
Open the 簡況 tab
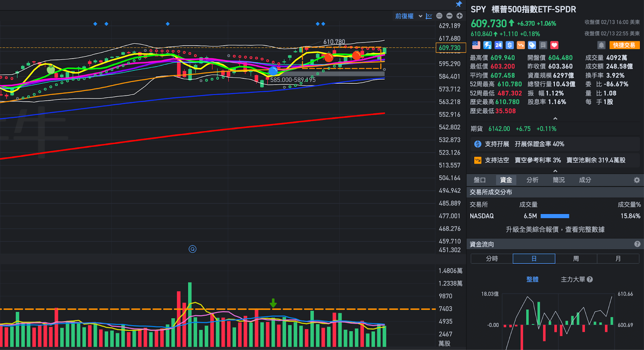click(559, 180)
